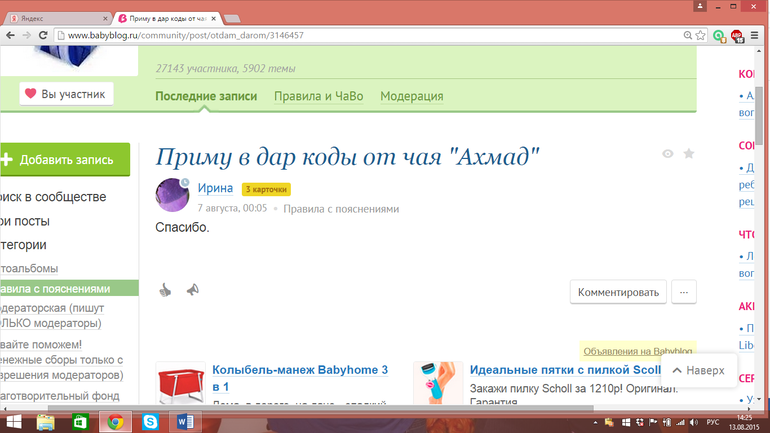Open the clock showing 14:25

point(744,422)
